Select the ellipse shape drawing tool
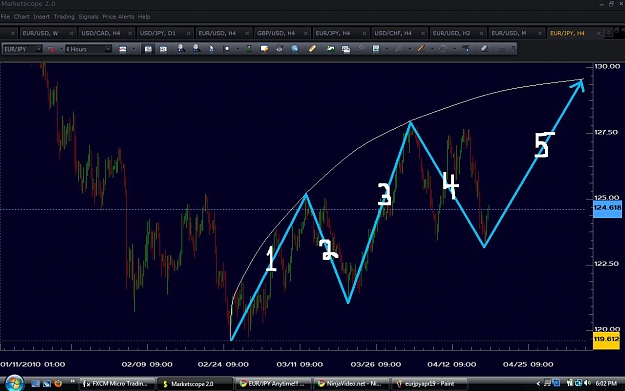The width and height of the screenshot is (625, 391). (443, 49)
